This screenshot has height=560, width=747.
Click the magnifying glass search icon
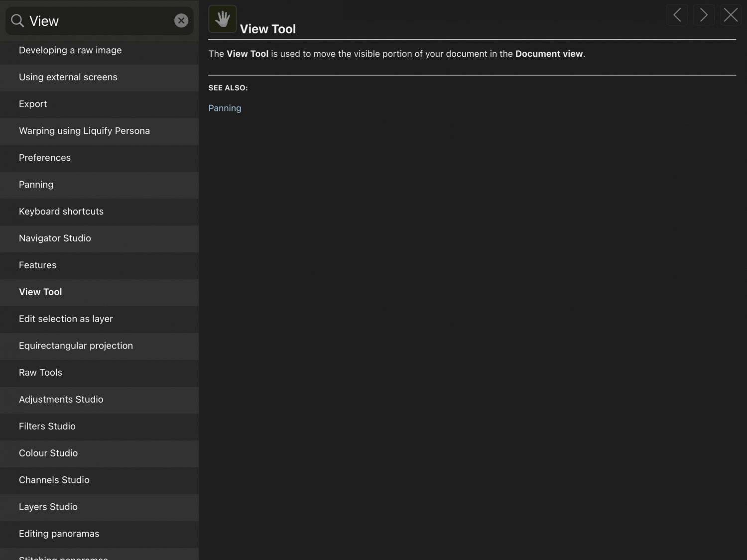pos(17,20)
